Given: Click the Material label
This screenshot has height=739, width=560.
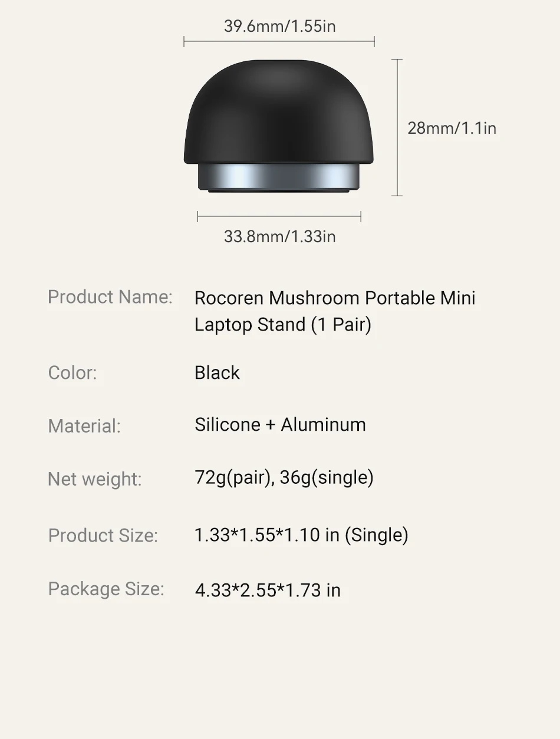Looking at the screenshot, I should point(84,425).
